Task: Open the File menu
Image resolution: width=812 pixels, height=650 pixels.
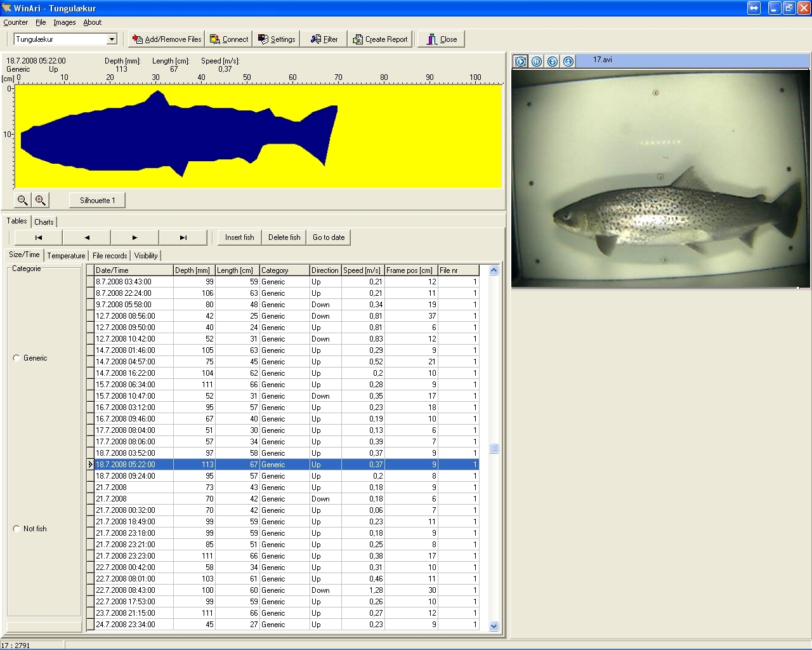Action: pyautogui.click(x=41, y=22)
